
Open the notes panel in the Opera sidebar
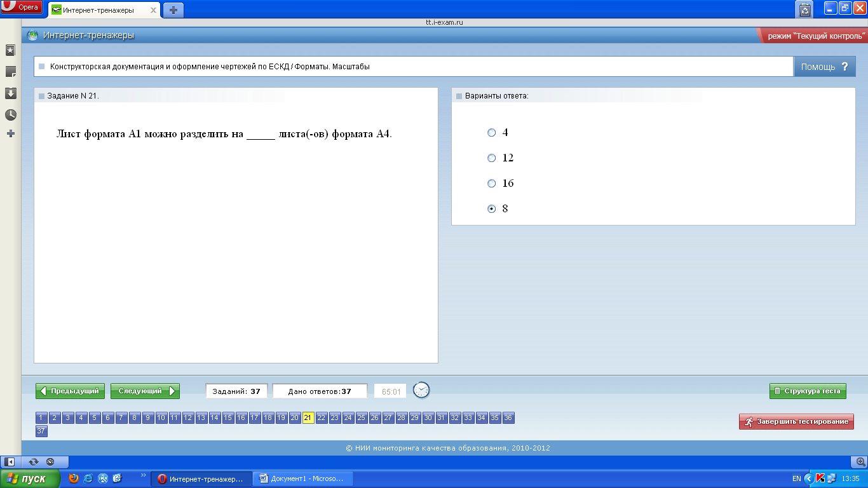tap(10, 72)
